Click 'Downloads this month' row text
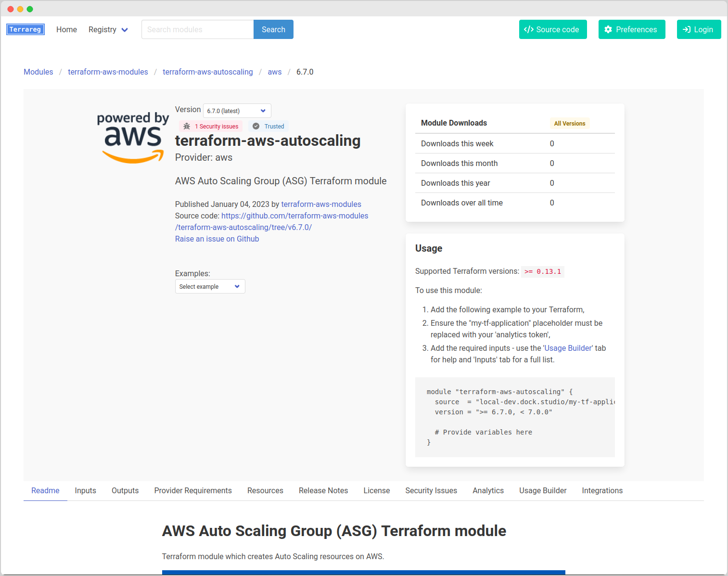Screen dimensions: 728x576 coord(459,163)
